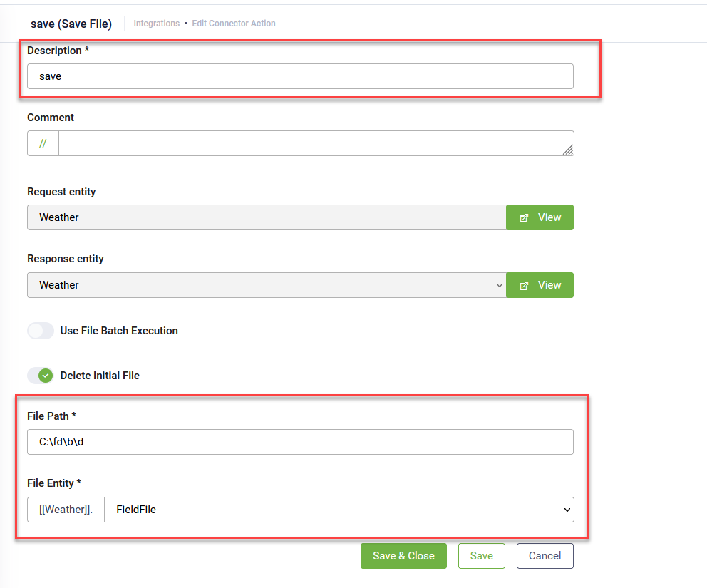The width and height of the screenshot is (707, 588).
Task: Expand the Response entity Weather dropdown
Action: tap(267, 285)
